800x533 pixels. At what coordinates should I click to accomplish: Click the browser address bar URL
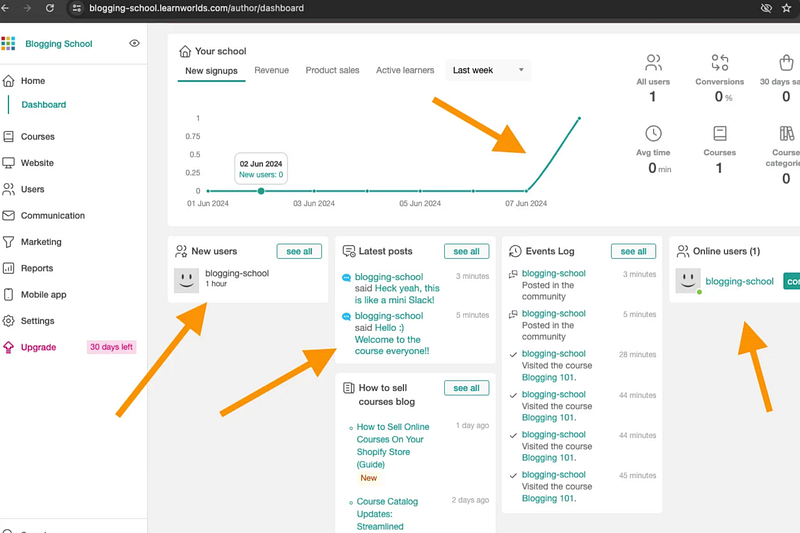point(196,8)
